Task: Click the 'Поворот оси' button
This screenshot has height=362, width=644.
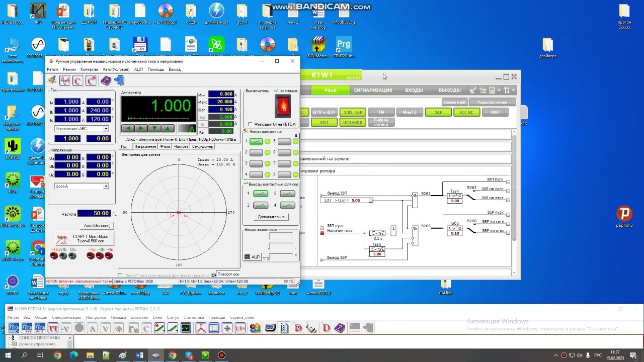Action: pyautogui.click(x=228, y=274)
